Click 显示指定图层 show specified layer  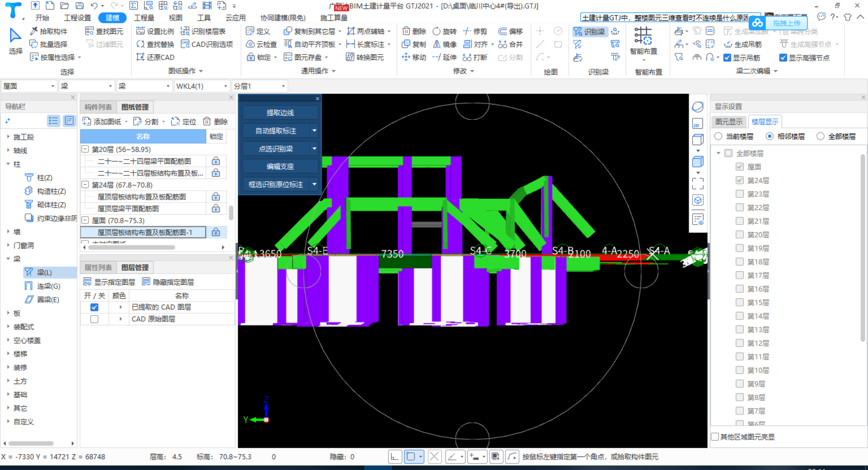pos(109,282)
